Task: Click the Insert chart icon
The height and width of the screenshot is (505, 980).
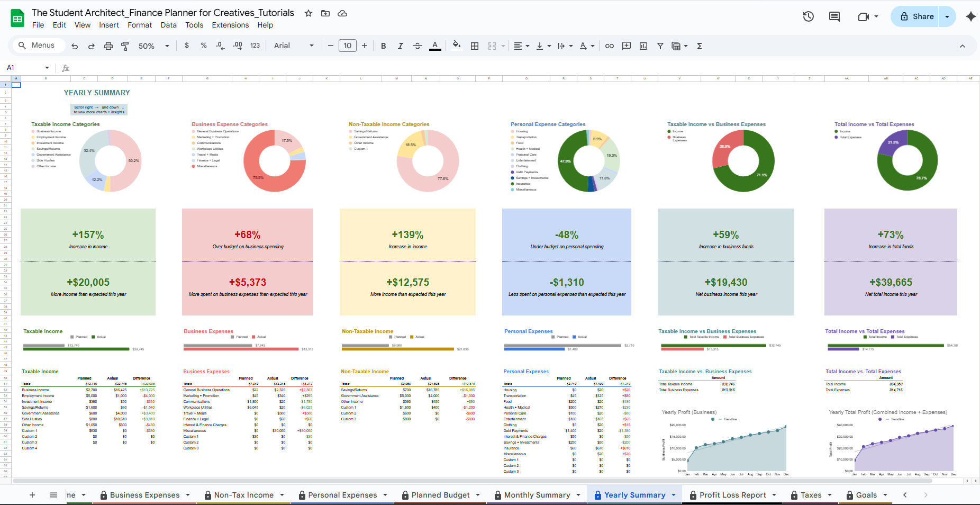Action: pyautogui.click(x=643, y=46)
